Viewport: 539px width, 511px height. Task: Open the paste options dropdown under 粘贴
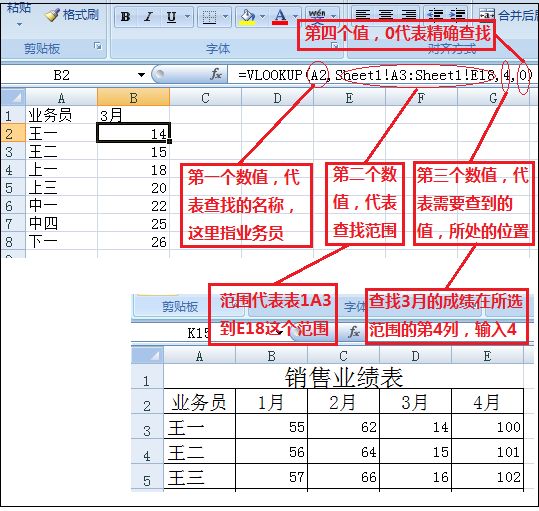(x=19, y=24)
